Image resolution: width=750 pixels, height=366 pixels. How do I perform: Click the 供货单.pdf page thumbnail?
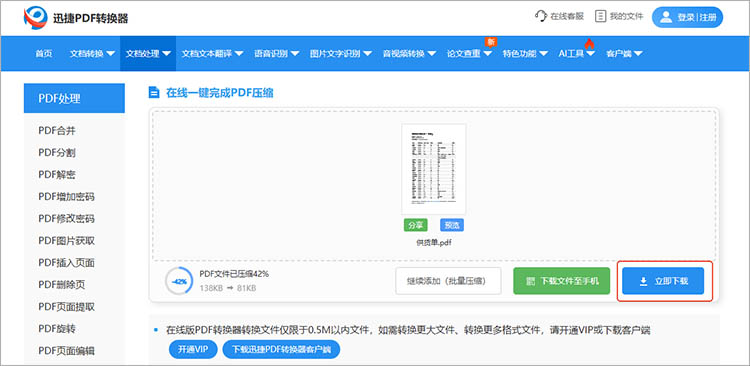coord(433,169)
